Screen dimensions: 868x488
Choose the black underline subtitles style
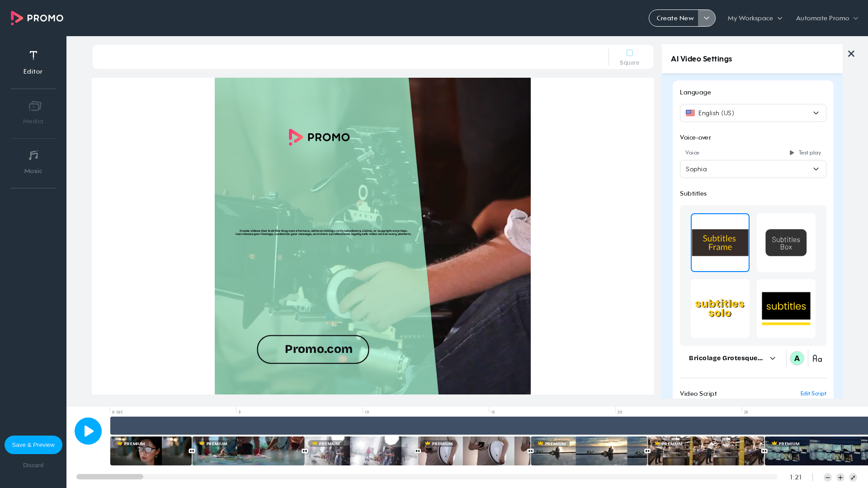click(x=786, y=309)
